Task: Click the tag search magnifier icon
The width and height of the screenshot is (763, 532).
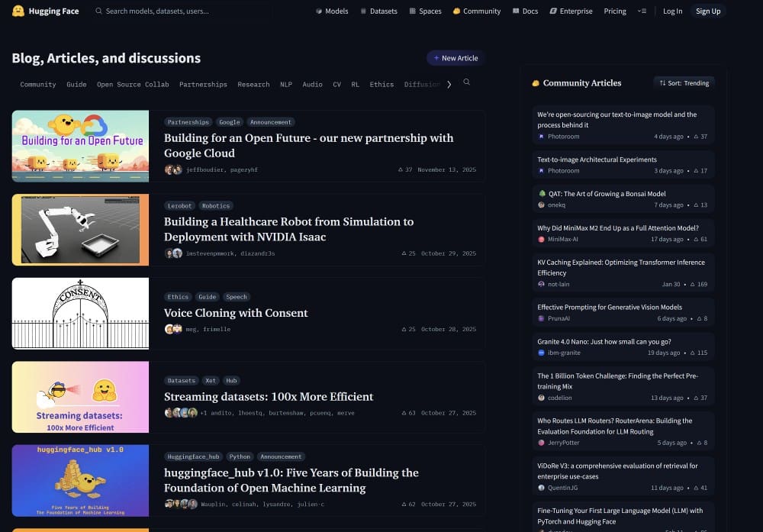Action: coord(467,82)
